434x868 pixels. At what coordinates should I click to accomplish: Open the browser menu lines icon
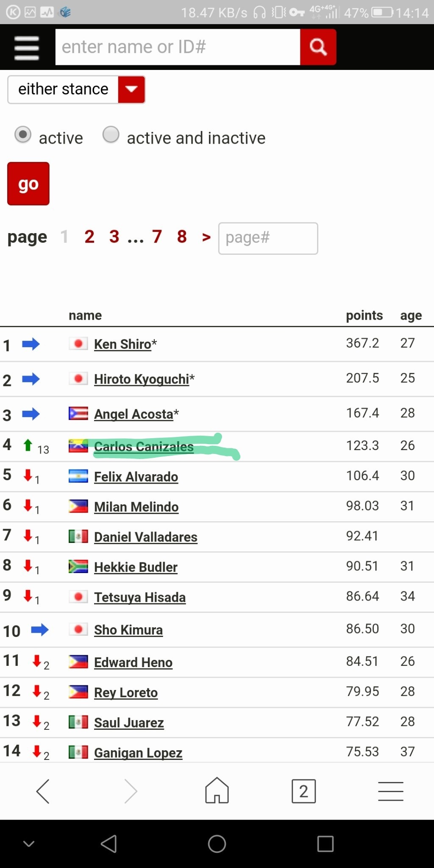pos(390,791)
